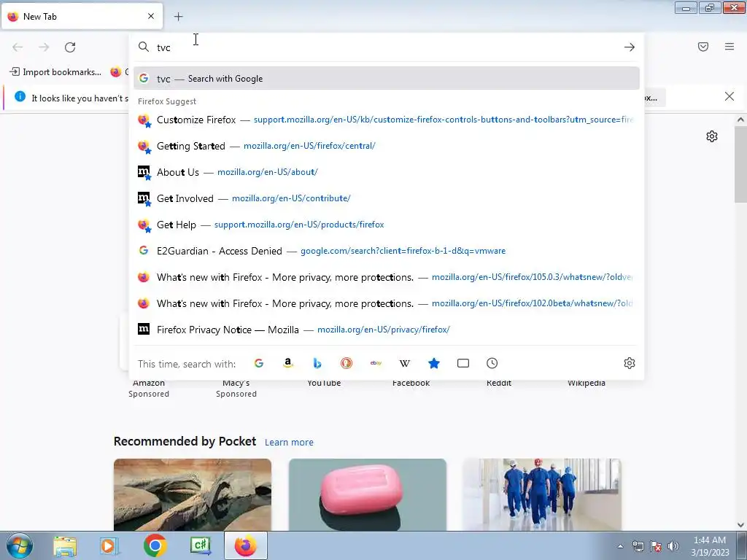Viewport: 747px width, 560px height.
Task: Open the Macy's Sponsored shortcut
Action: (236, 388)
